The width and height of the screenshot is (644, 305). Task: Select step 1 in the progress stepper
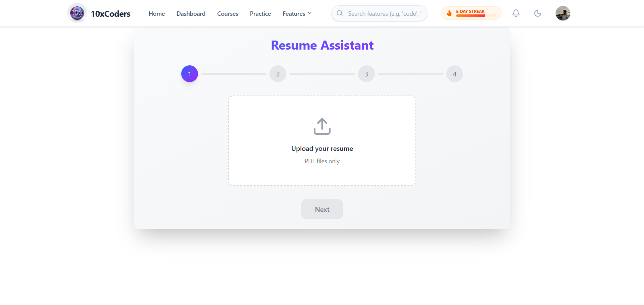point(190,74)
